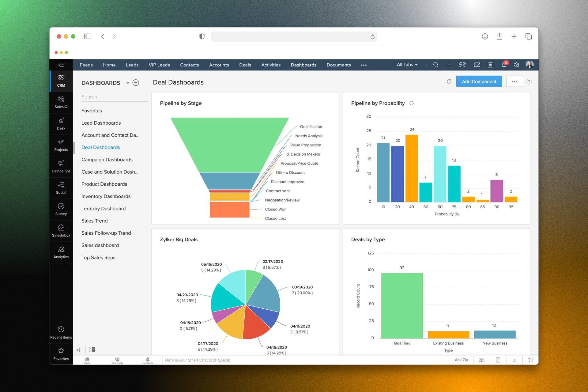Viewport: 588px width, 392px height.
Task: Open Campaigns app icon
Action: click(x=61, y=167)
